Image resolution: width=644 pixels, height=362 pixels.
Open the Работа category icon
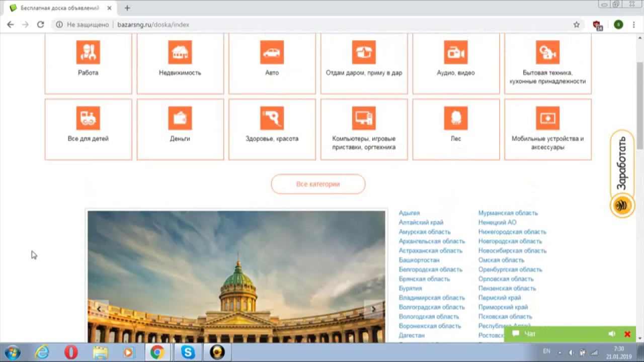pyautogui.click(x=88, y=52)
